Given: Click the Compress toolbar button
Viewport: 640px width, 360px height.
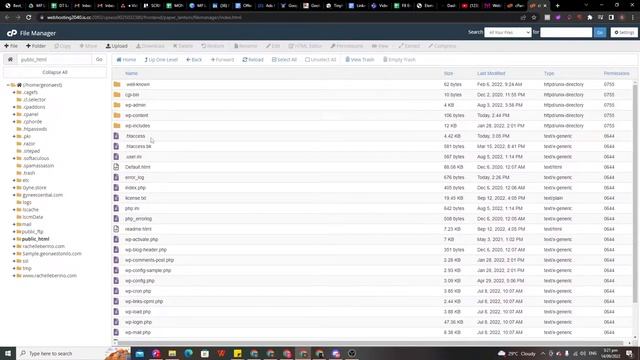Looking at the screenshot, I should tap(442, 46).
